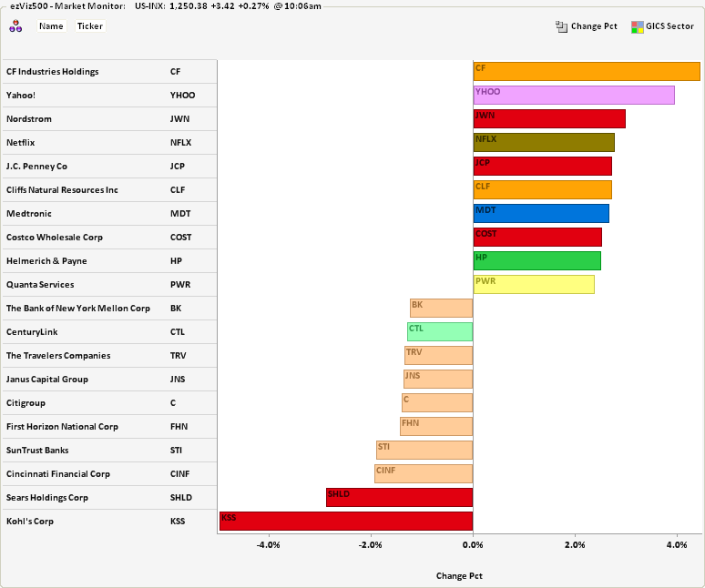This screenshot has width=705, height=588.
Task: Select the MDT ticker cell
Action: click(x=180, y=213)
